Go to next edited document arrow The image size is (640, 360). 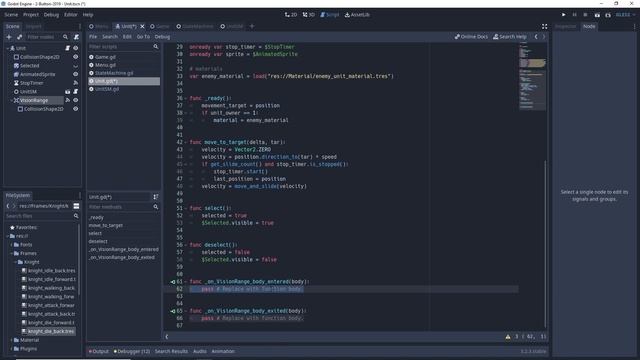(544, 37)
